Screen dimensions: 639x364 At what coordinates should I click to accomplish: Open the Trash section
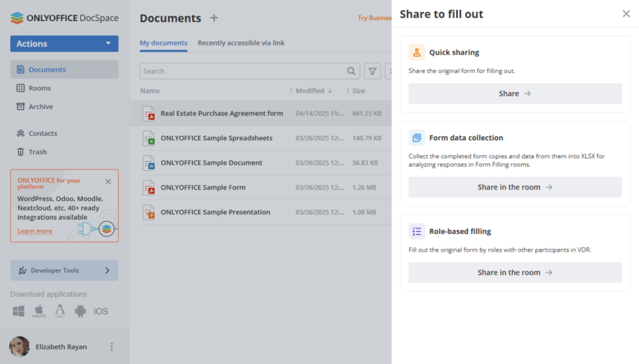37,151
